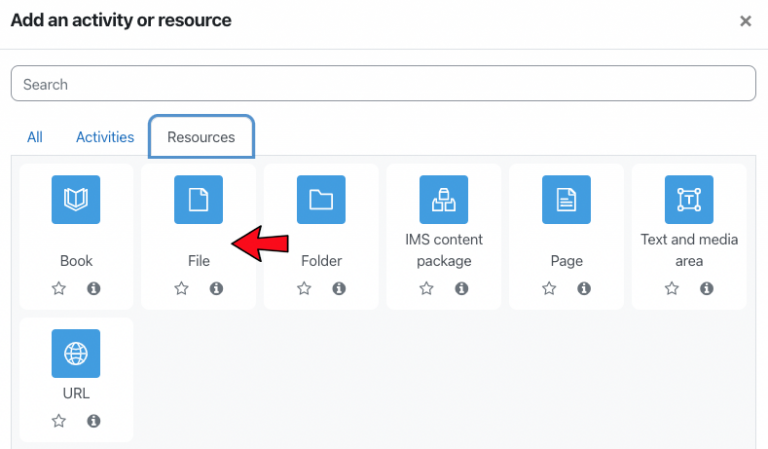Star the File resource as favourite
The image size is (768, 449).
181,288
